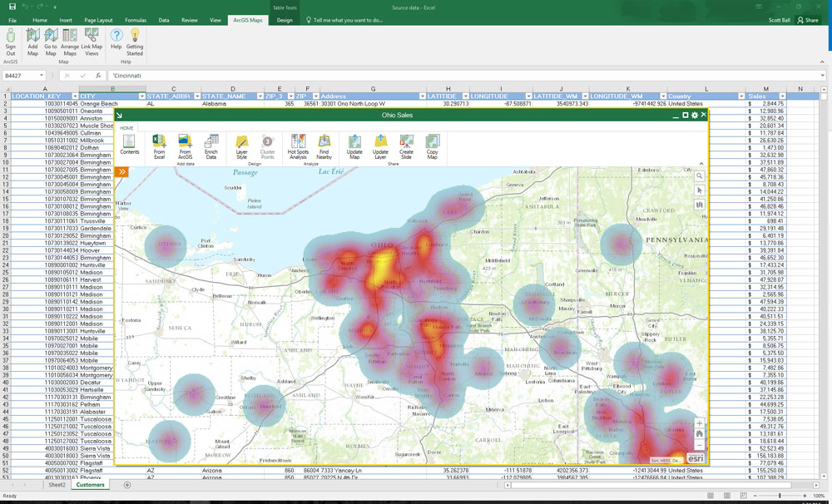Click the Excel zoom slider handle
The height and width of the screenshot is (504, 832).
[x=780, y=496]
